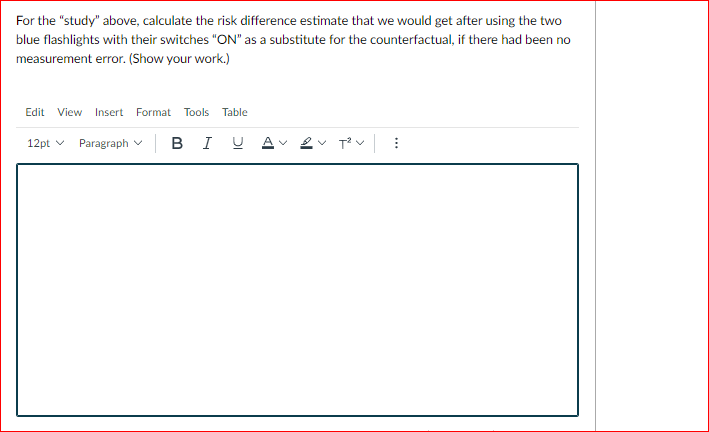Apply text color with the A icon

pyautogui.click(x=268, y=143)
